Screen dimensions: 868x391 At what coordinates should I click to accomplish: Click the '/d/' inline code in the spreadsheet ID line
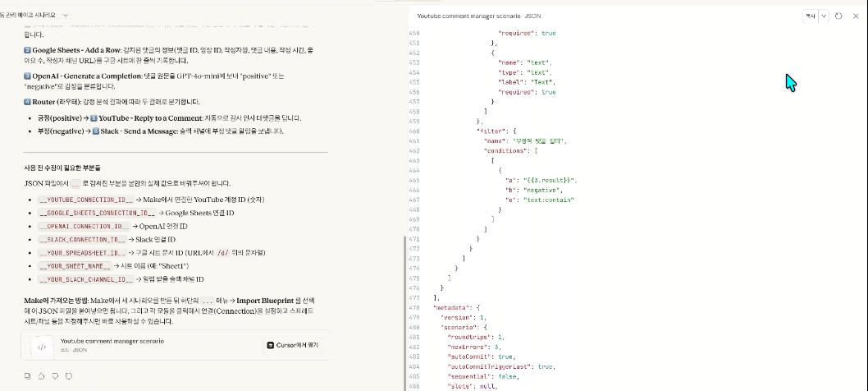point(223,253)
